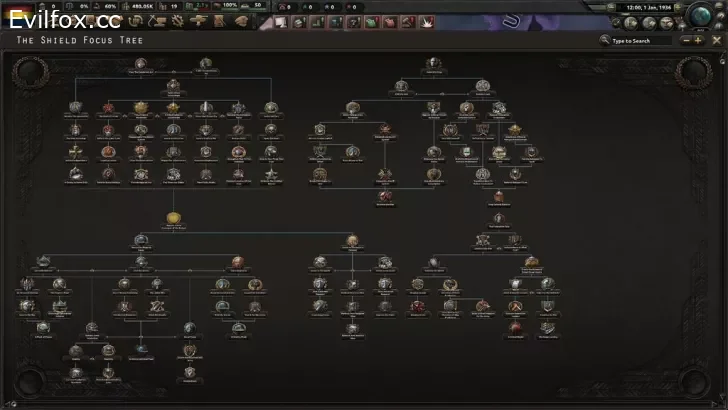This screenshot has height=410, width=728.
Task: Click the political power counter icon
Action: 42,7
